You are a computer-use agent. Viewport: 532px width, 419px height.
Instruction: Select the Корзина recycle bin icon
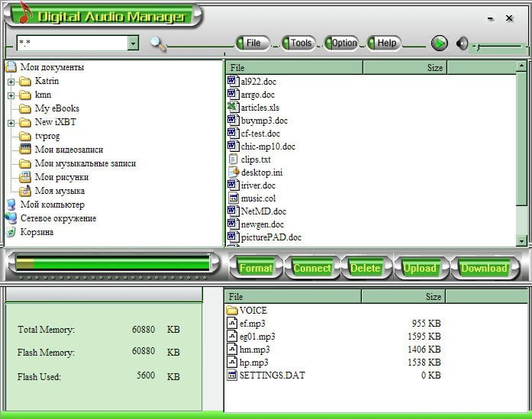(x=11, y=232)
